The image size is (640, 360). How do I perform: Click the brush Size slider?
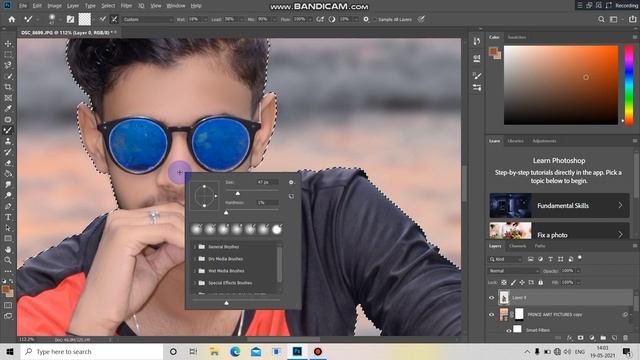point(252,191)
